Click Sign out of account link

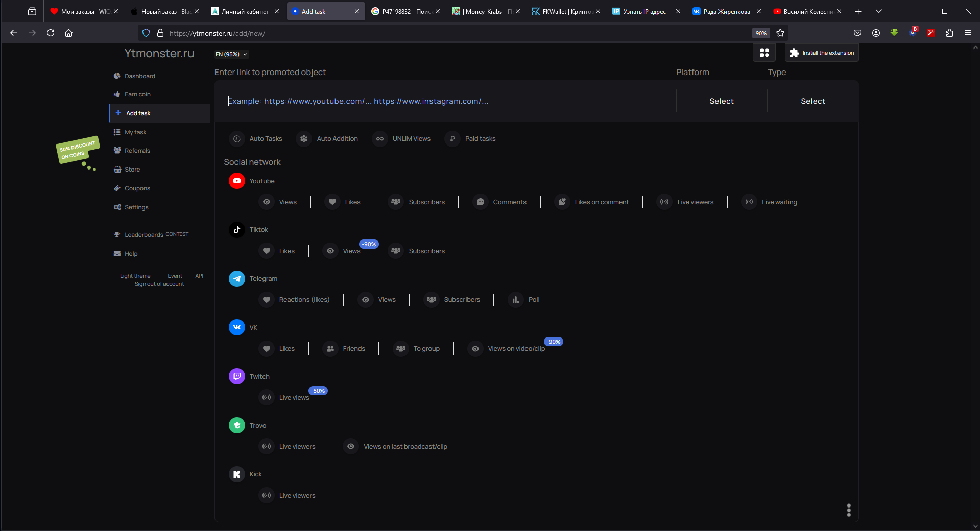[159, 284]
